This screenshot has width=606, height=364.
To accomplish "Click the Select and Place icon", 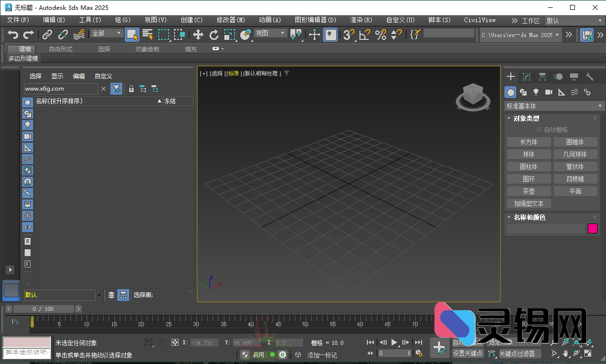I will pyautogui.click(x=246, y=34).
